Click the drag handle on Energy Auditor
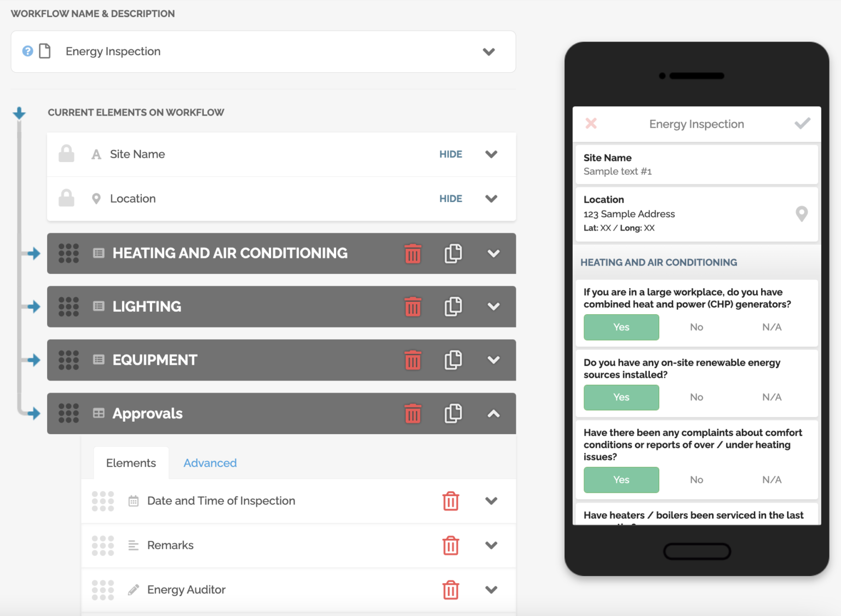 103,590
